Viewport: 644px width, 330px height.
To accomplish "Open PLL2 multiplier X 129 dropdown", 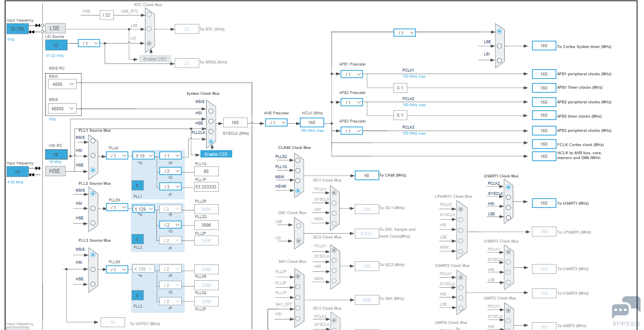I will 143,209.
